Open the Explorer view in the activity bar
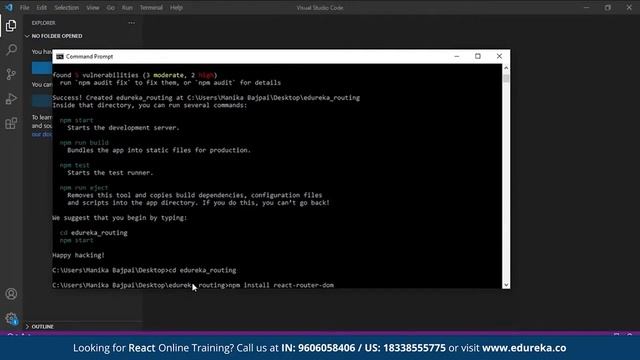 pyautogui.click(x=11, y=26)
